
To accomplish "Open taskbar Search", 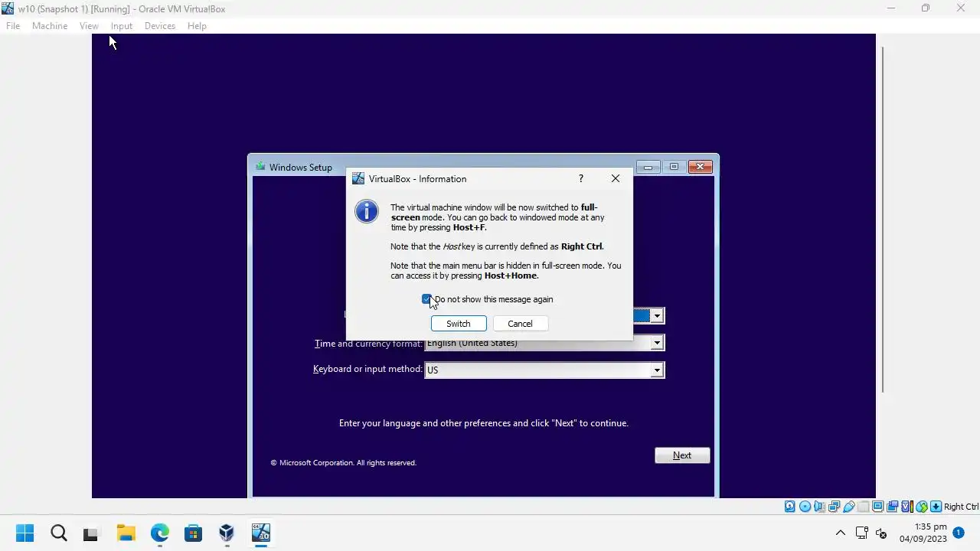I will (x=59, y=533).
